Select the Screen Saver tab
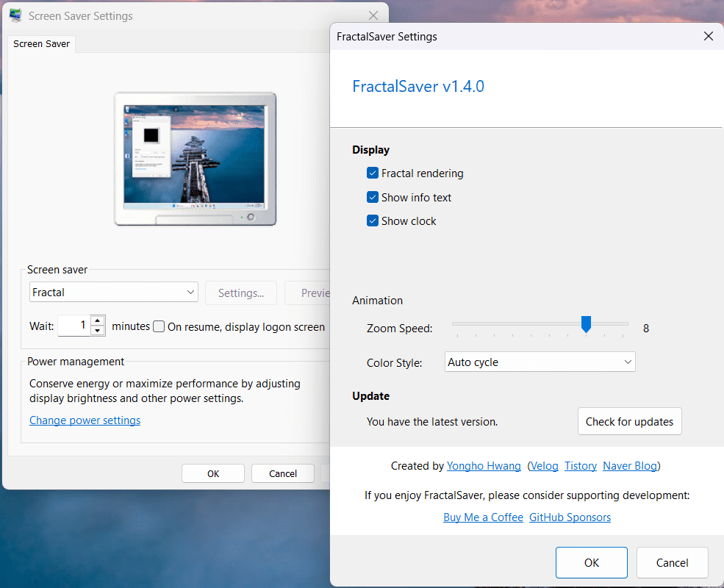The image size is (724, 588). coord(42,44)
